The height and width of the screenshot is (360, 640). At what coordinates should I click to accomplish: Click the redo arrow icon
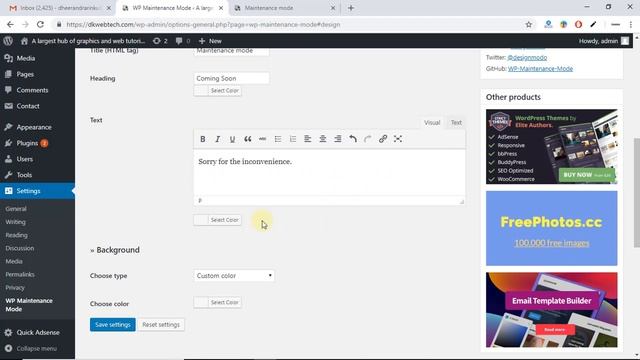[x=368, y=139]
